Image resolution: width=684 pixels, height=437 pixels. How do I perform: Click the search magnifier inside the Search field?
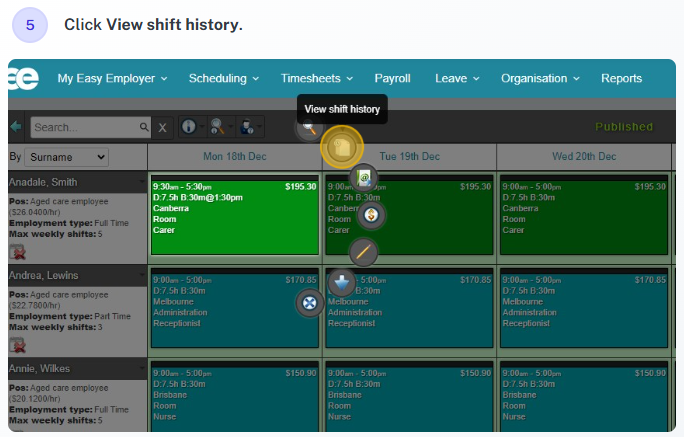[144, 127]
